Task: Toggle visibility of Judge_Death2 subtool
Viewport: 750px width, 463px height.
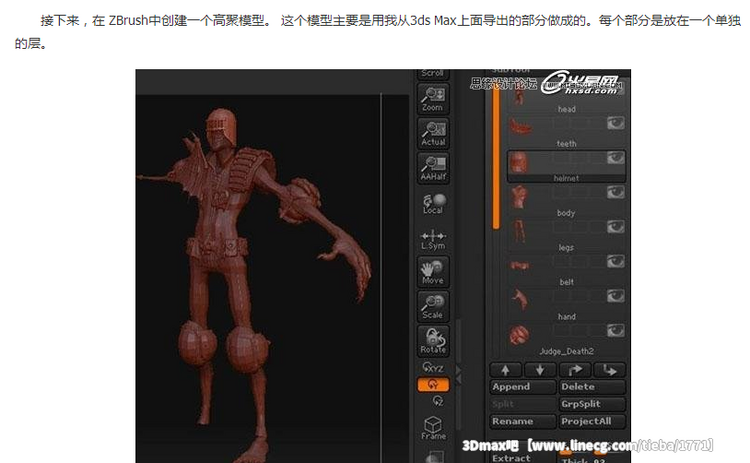Action: click(616, 331)
